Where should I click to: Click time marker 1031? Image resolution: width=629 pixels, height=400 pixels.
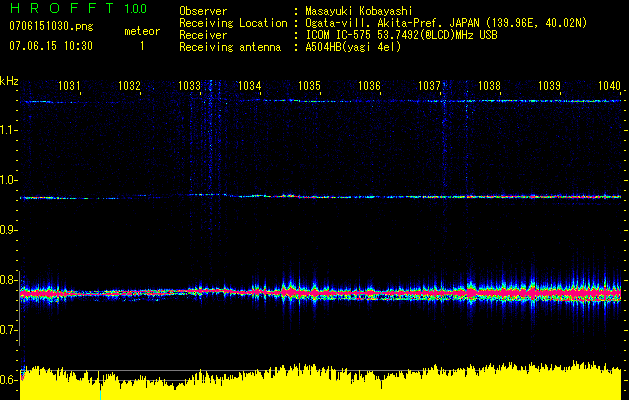click(x=69, y=86)
